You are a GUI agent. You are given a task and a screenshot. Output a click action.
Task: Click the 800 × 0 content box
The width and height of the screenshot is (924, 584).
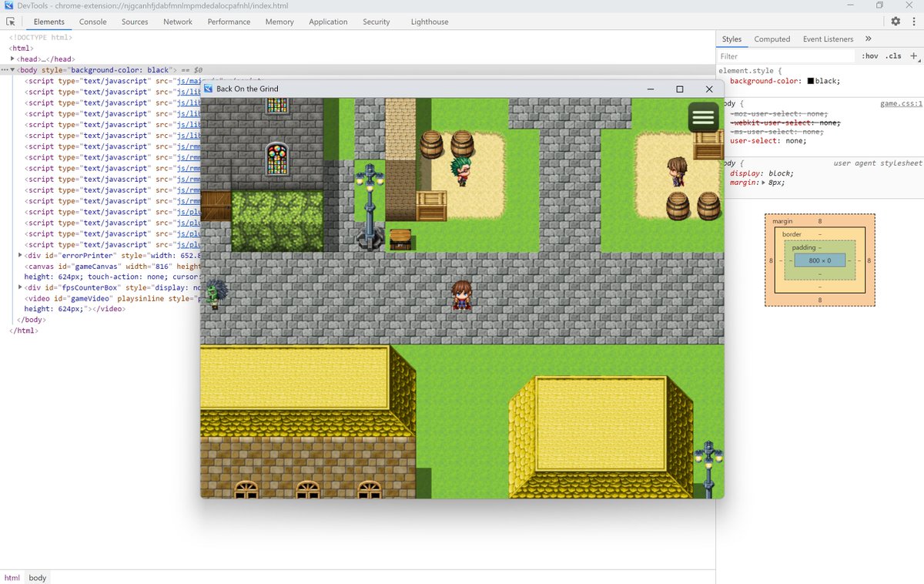(x=820, y=260)
